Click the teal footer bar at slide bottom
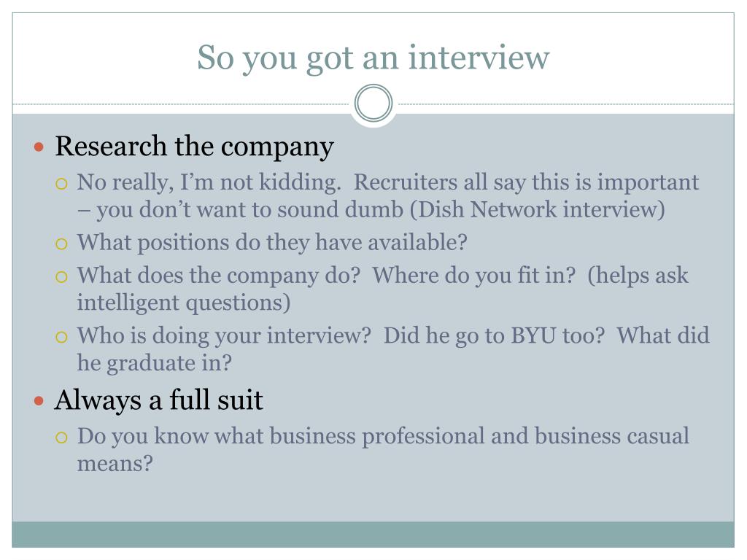Viewport: 747px width, 560px height. [373, 534]
